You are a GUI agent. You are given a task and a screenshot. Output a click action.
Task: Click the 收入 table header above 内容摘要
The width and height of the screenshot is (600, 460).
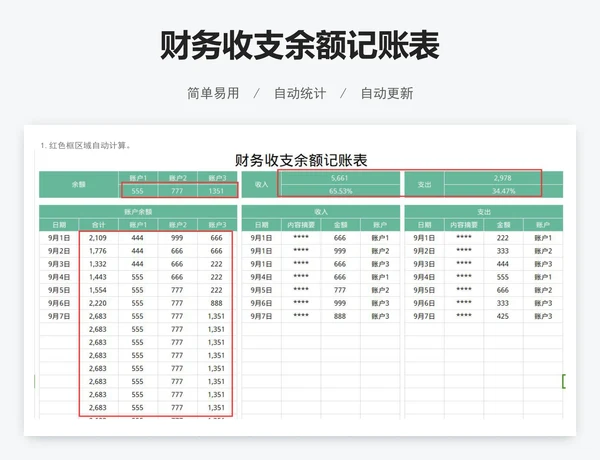(321, 212)
